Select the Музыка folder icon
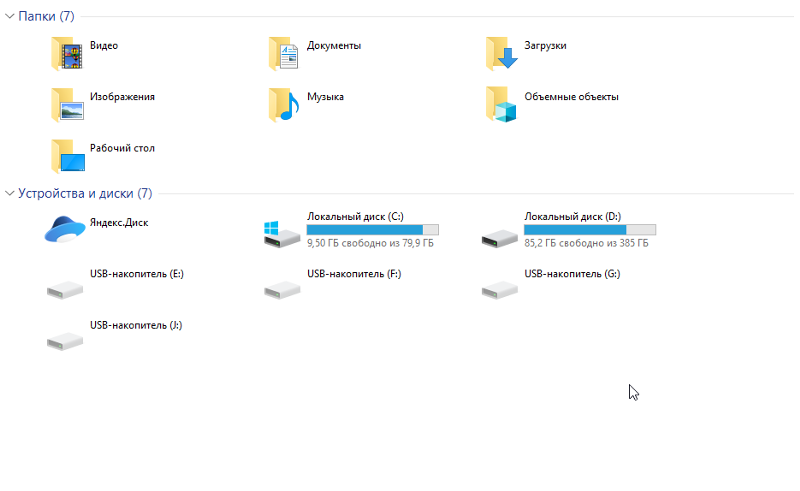Viewport: 800px width, 491px height. (x=284, y=105)
